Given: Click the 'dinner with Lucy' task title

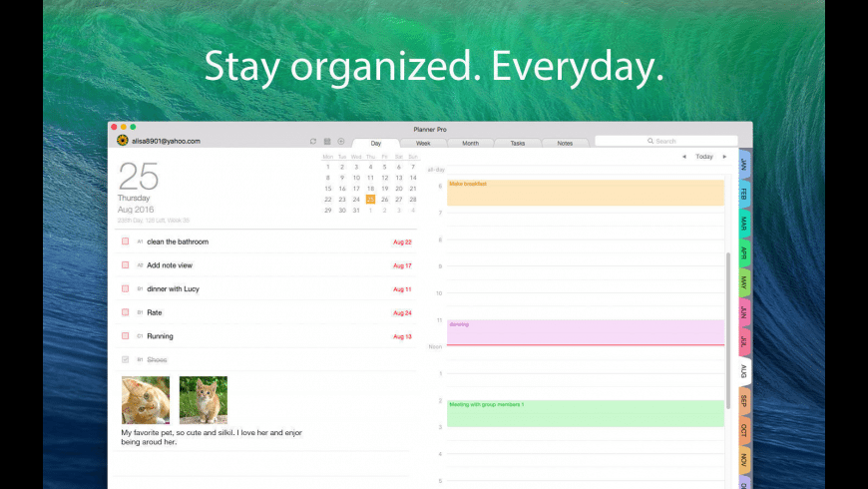Looking at the screenshot, I should [173, 289].
